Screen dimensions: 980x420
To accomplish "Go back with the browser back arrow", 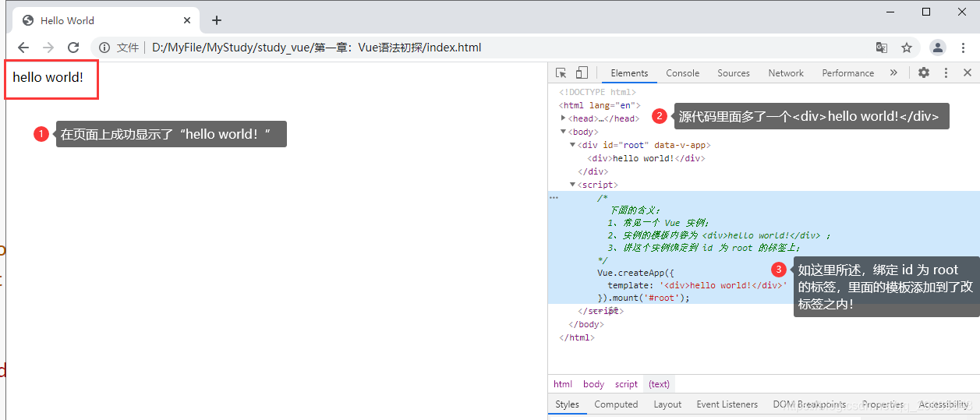I will coord(23,48).
